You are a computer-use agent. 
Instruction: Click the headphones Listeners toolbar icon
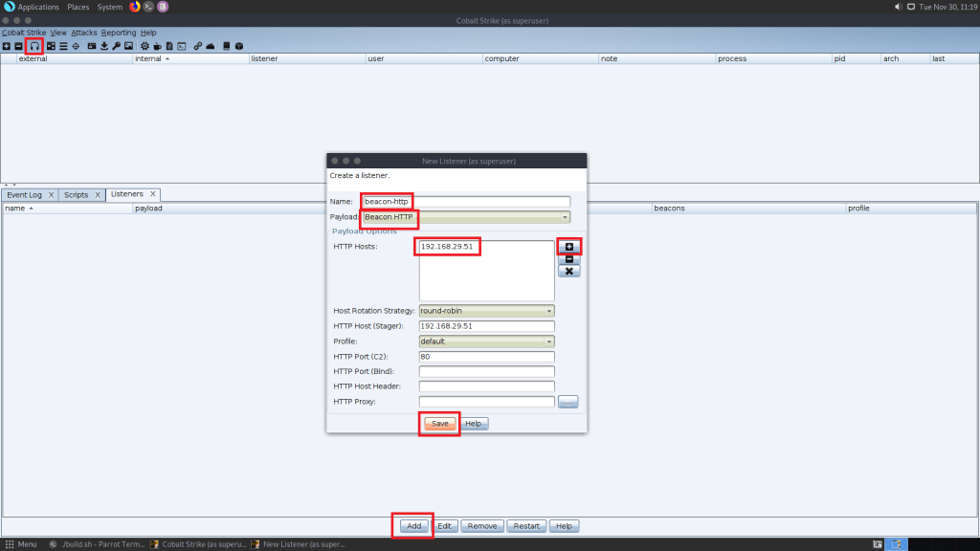[35, 46]
